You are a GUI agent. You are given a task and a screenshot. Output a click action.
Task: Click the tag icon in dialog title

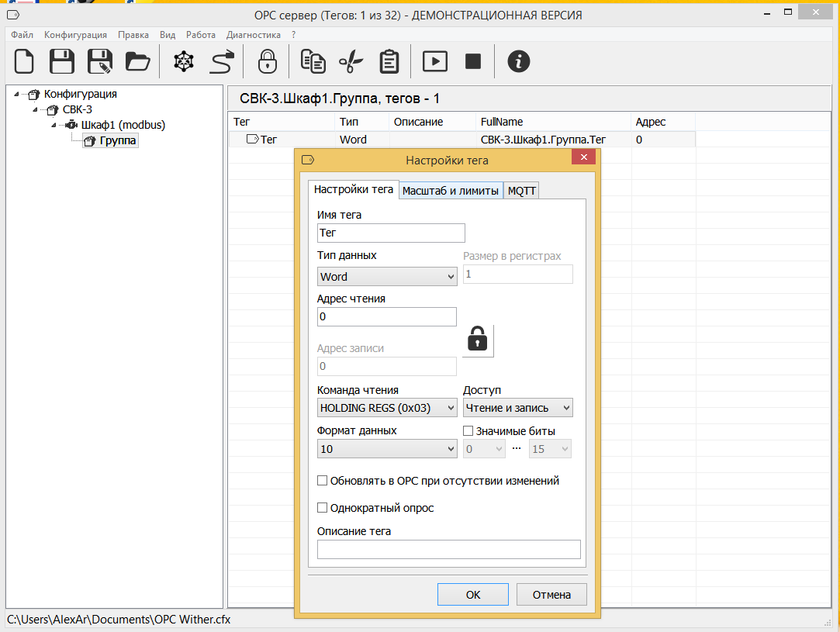[308, 160]
